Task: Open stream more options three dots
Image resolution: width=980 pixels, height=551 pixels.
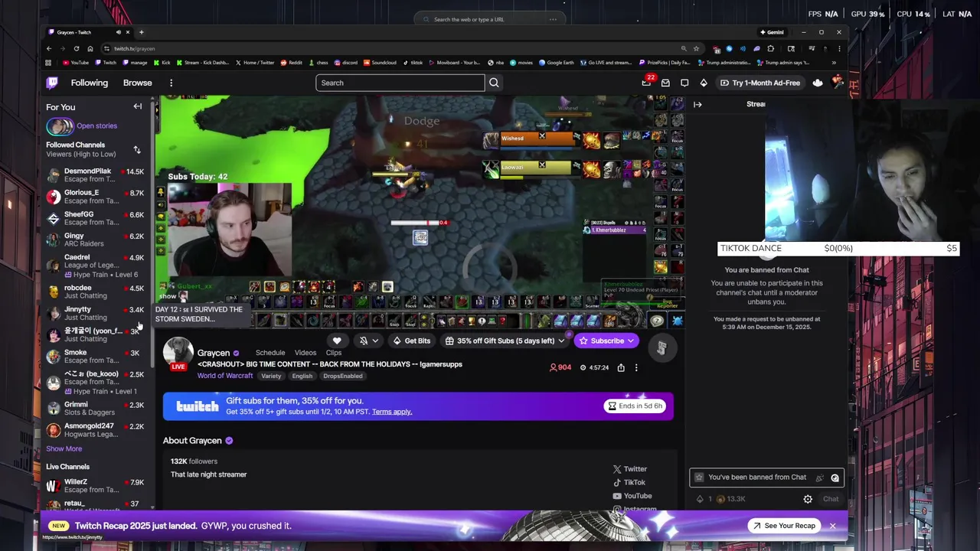Action: pyautogui.click(x=636, y=367)
